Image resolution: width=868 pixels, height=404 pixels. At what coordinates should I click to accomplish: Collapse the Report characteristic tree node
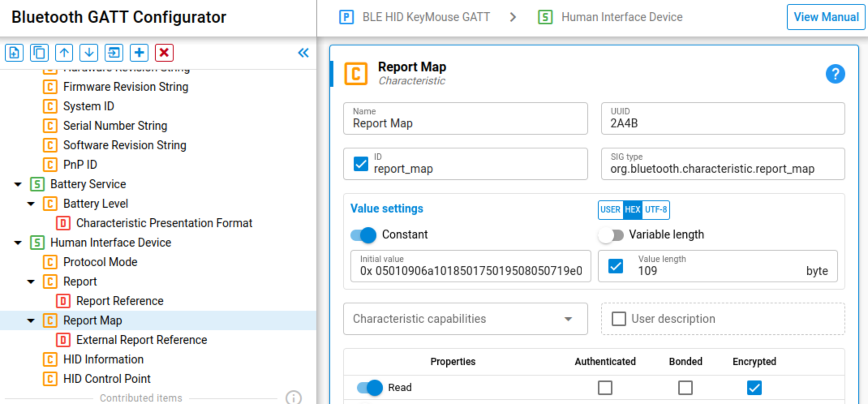click(x=31, y=282)
